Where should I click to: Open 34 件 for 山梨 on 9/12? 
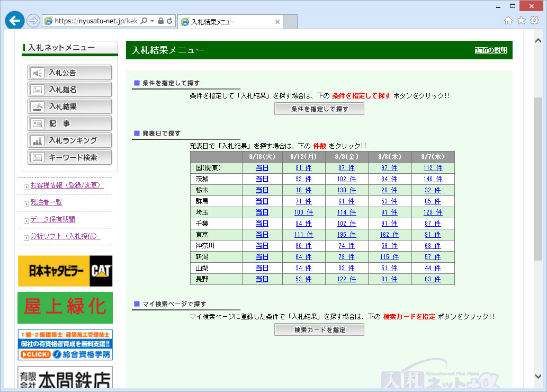point(303,268)
